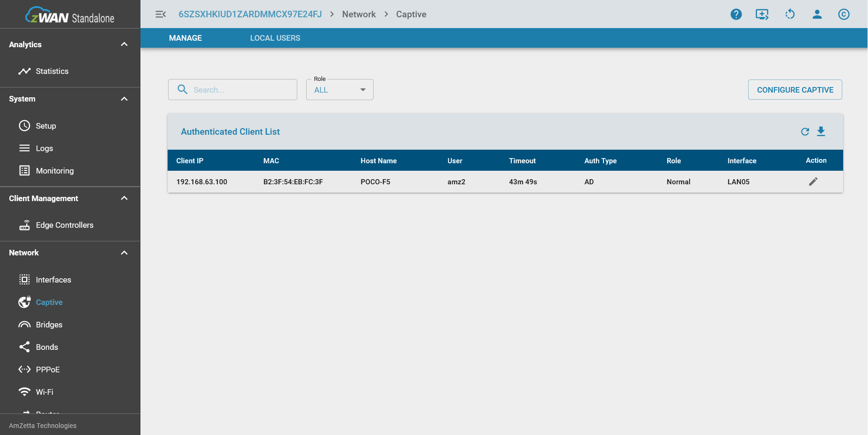
Task: Click the sync rotate icon in header
Action: [x=790, y=14]
